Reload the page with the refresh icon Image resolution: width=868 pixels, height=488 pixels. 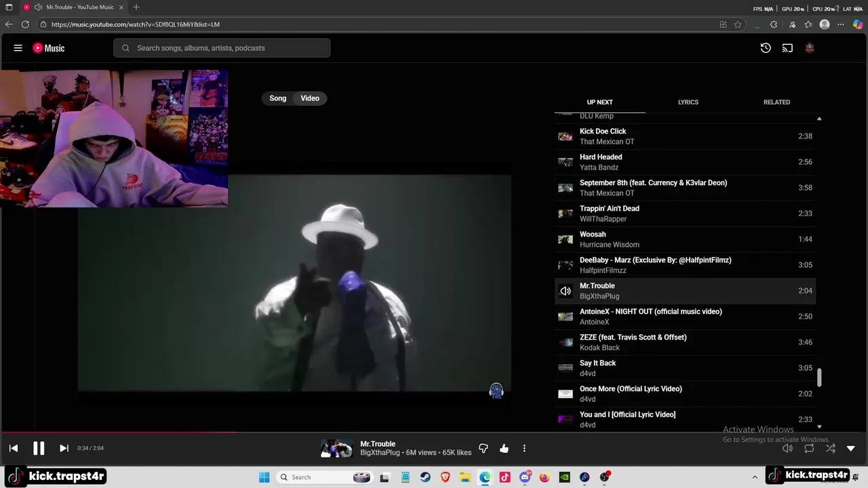(25, 24)
